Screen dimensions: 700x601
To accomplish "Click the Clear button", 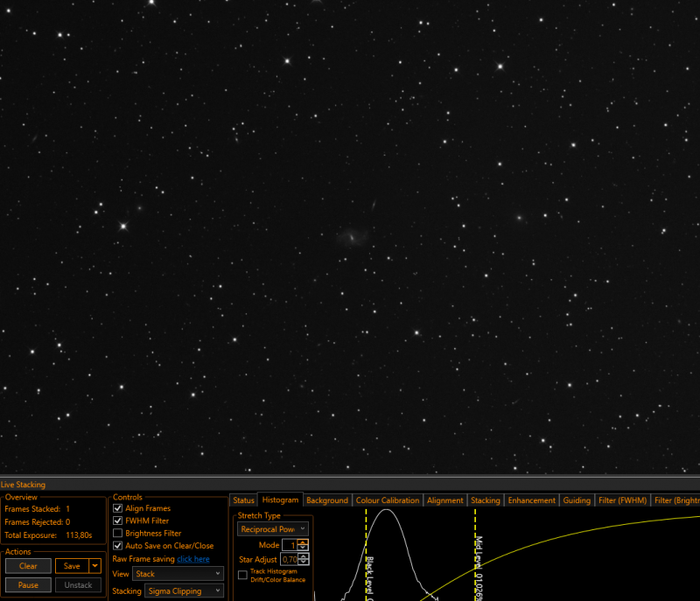I will [28, 566].
